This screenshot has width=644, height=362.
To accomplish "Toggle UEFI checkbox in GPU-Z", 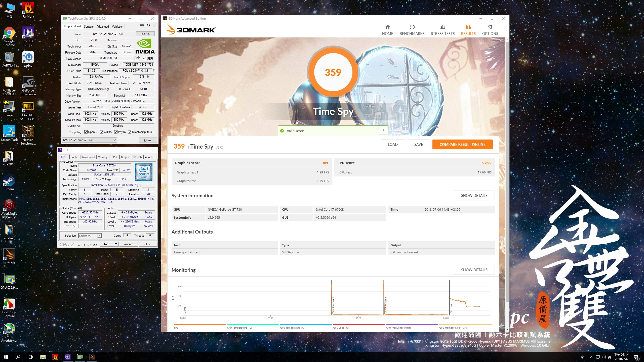I will (x=144, y=59).
